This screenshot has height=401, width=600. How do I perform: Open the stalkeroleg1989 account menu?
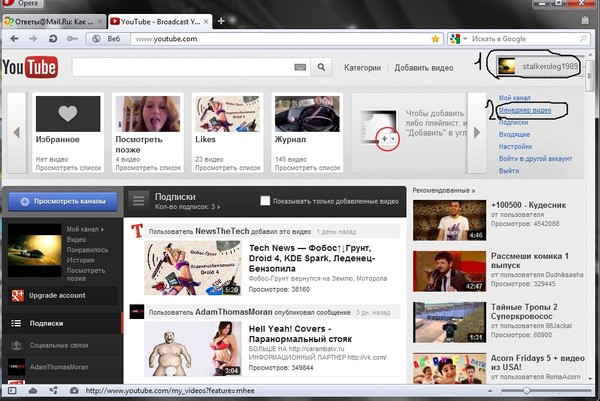tap(539, 66)
